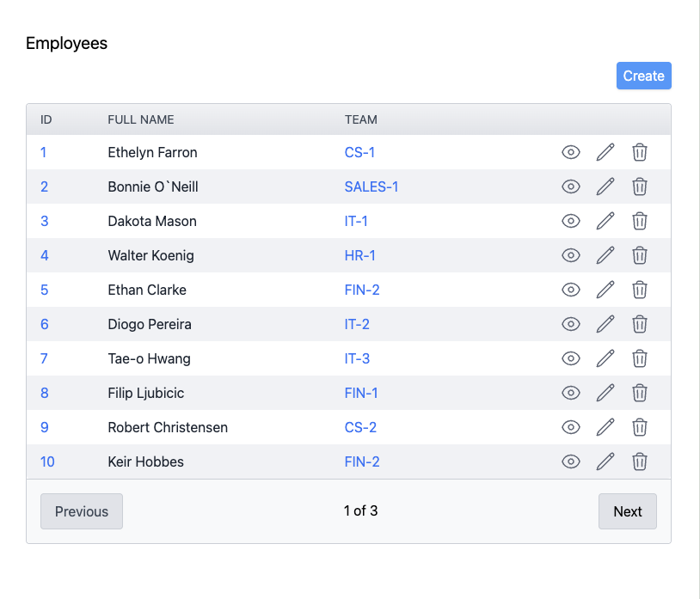
Task: Open FIN-2 team link for Keir Hobbes
Action: 361,461
